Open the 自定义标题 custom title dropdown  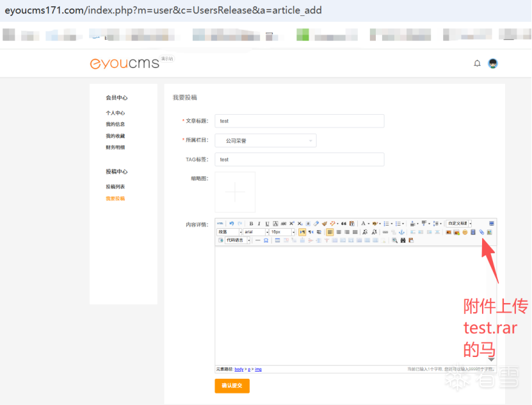click(x=459, y=224)
